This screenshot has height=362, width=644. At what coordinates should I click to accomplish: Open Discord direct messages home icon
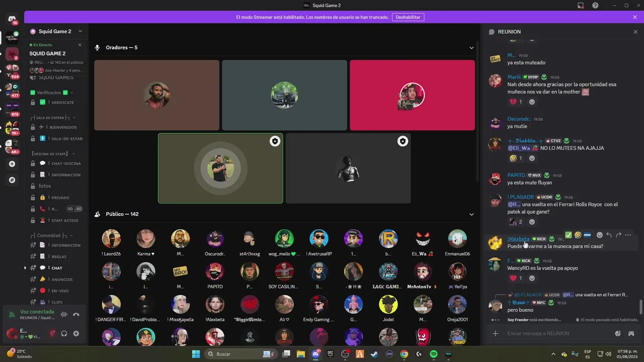12,19
